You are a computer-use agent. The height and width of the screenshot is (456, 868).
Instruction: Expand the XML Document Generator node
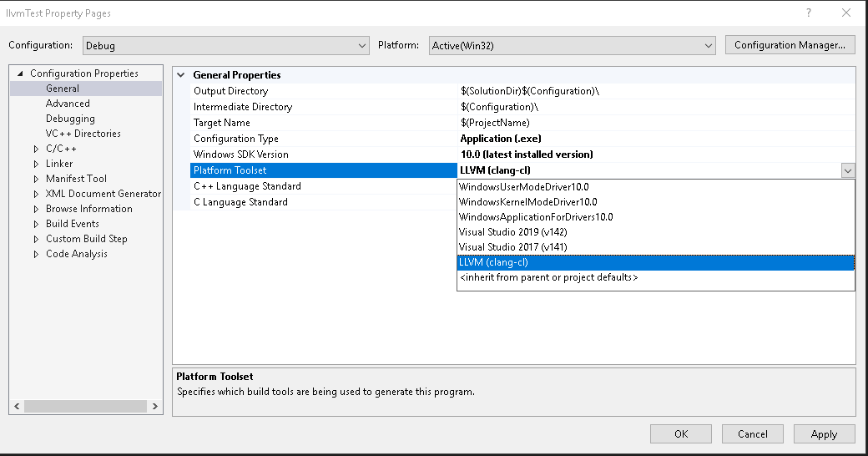click(x=36, y=194)
